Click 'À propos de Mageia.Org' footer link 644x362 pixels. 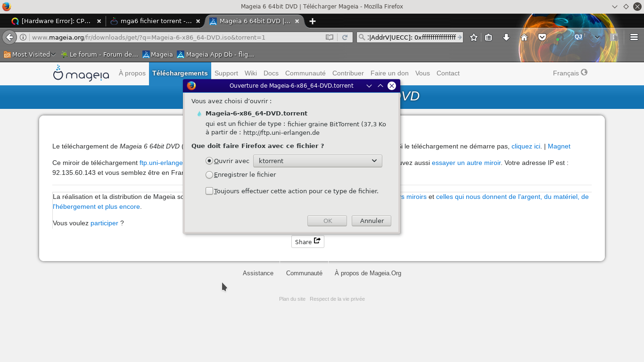368,273
